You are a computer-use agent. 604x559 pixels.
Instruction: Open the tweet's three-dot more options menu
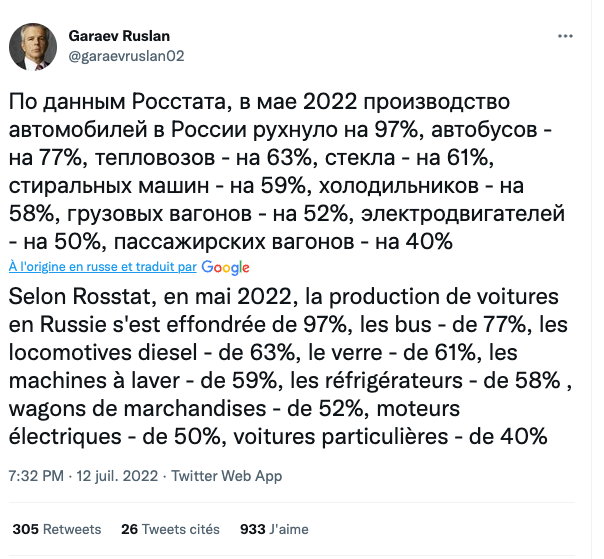click(x=565, y=35)
